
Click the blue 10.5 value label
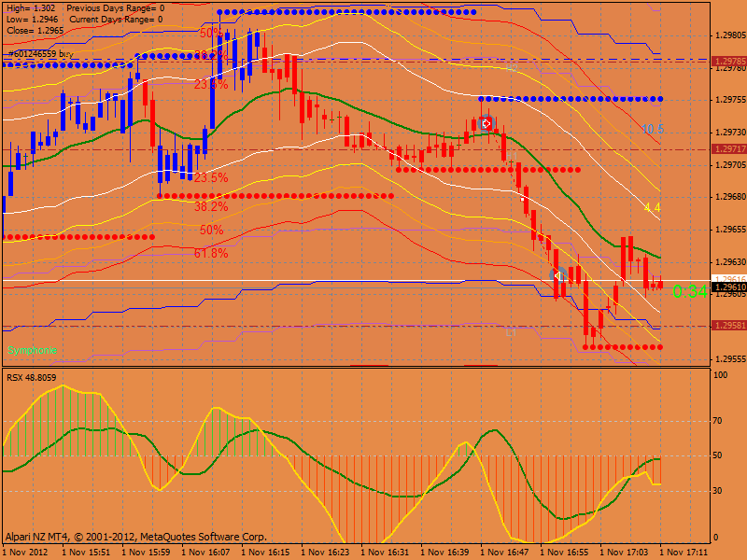pos(653,129)
